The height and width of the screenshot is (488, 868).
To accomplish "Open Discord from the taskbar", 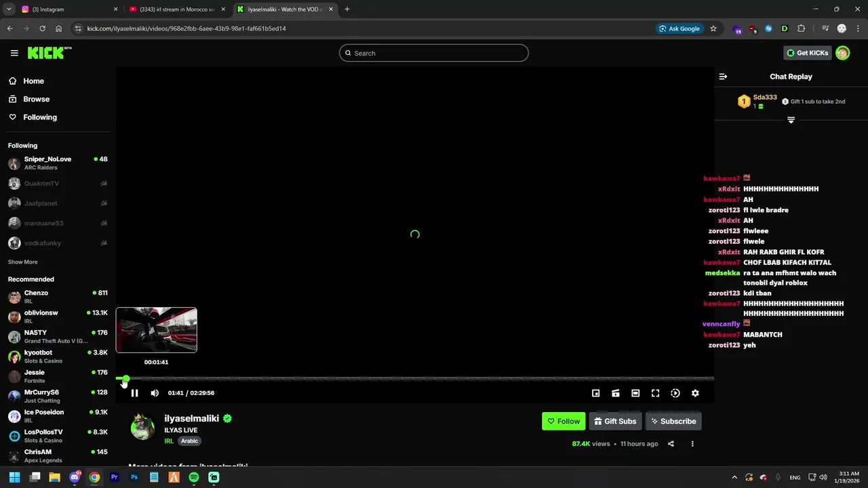I will point(75,477).
